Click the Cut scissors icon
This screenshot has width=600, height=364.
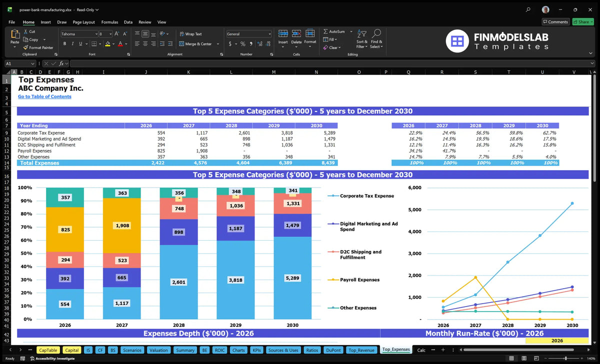(25, 31)
